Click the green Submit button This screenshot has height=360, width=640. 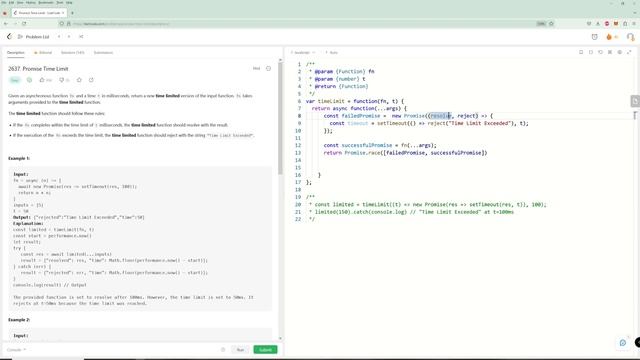click(x=265, y=350)
